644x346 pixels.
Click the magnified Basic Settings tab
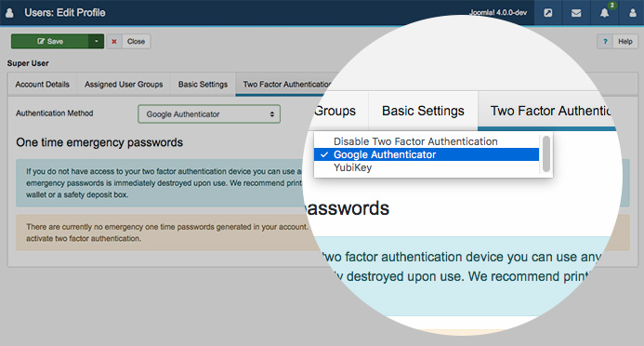click(423, 111)
